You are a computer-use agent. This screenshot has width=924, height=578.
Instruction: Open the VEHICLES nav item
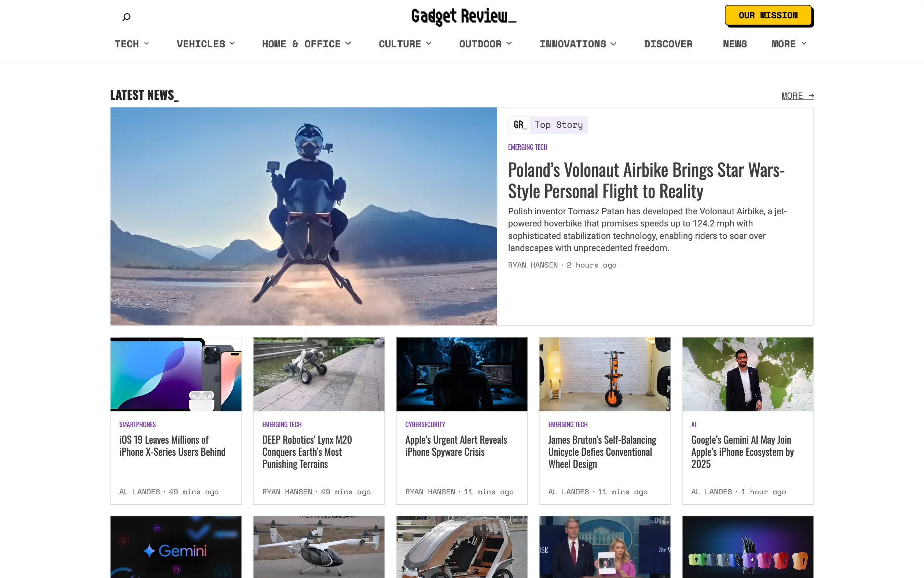pos(201,44)
